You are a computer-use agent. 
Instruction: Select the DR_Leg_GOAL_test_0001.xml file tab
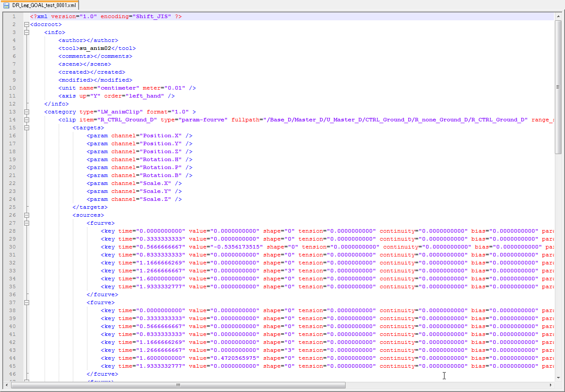click(40, 5)
